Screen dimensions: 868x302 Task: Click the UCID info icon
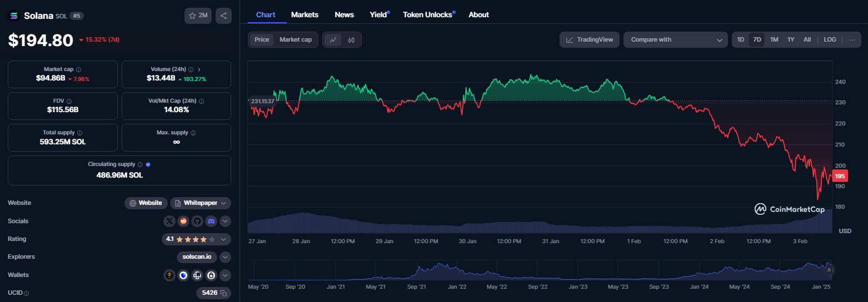click(x=27, y=293)
